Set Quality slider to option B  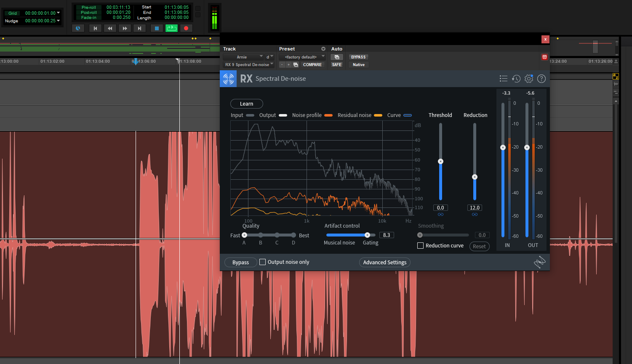261,235
